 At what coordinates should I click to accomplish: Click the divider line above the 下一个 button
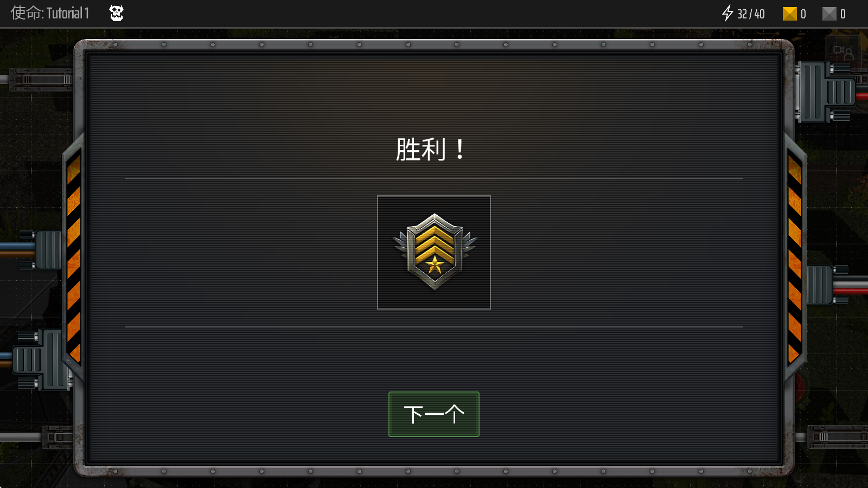(434, 327)
